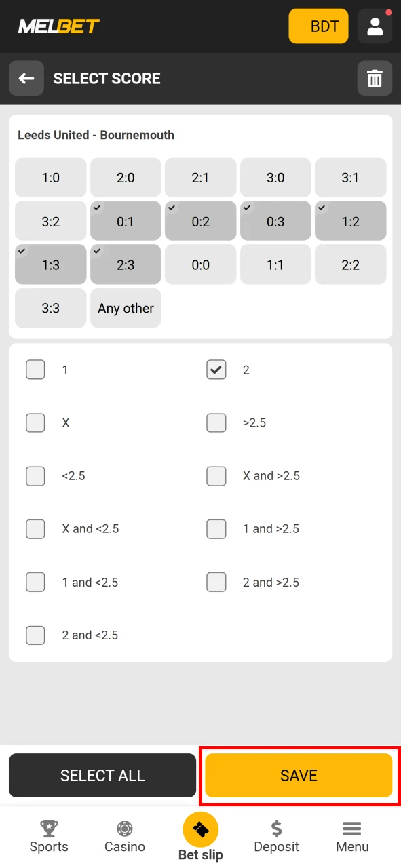Click the MELBET logo
This screenshot has width=401, height=868.
point(58,26)
